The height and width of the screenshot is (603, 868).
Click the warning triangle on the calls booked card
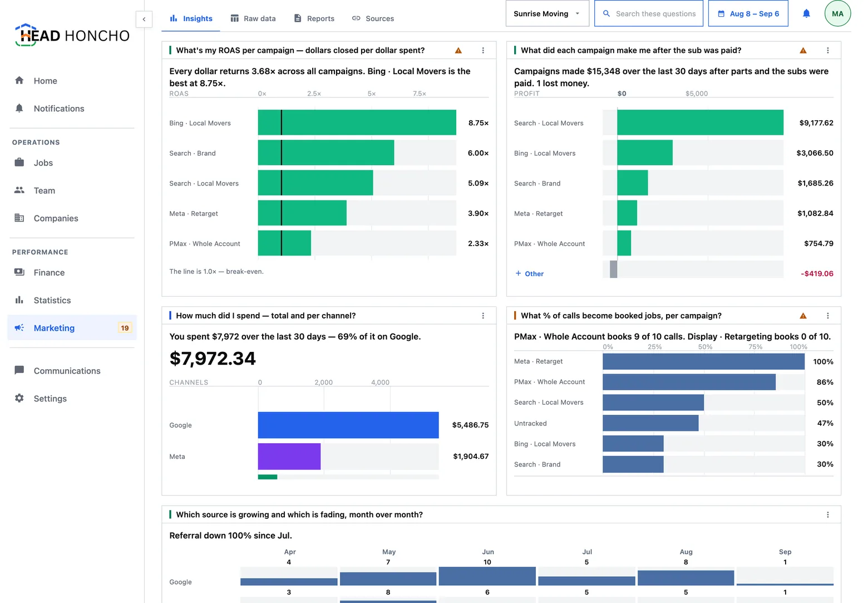803,316
